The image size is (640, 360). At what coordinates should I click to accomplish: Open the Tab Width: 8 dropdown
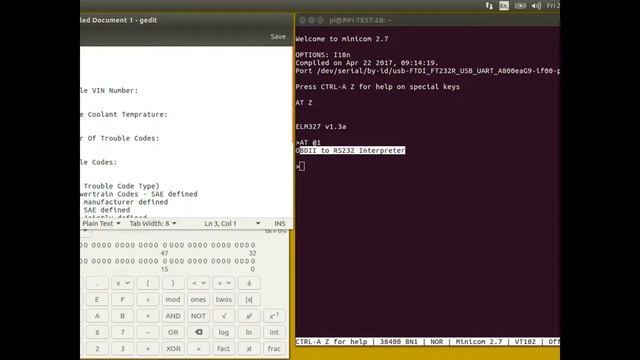point(153,224)
